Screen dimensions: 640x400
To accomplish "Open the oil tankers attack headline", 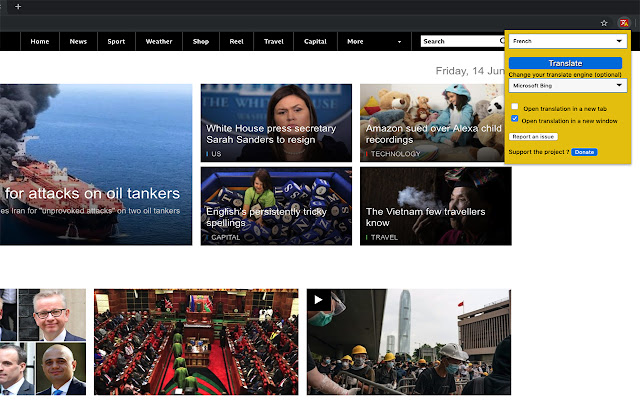I will [x=92, y=193].
